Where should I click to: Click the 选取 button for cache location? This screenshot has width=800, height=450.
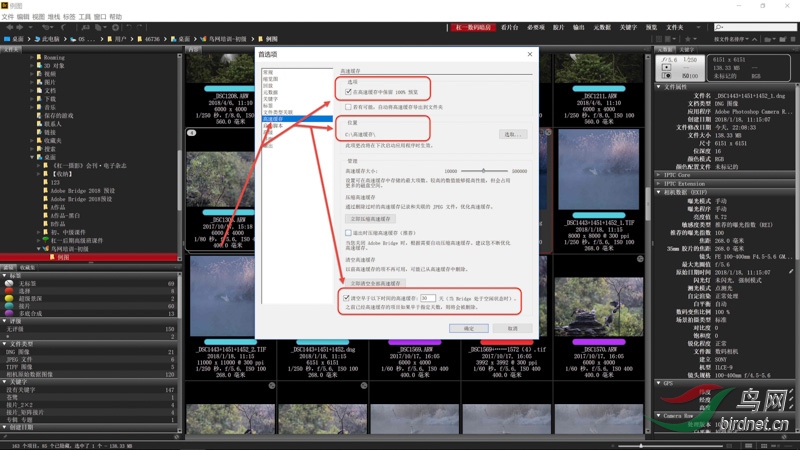point(512,133)
